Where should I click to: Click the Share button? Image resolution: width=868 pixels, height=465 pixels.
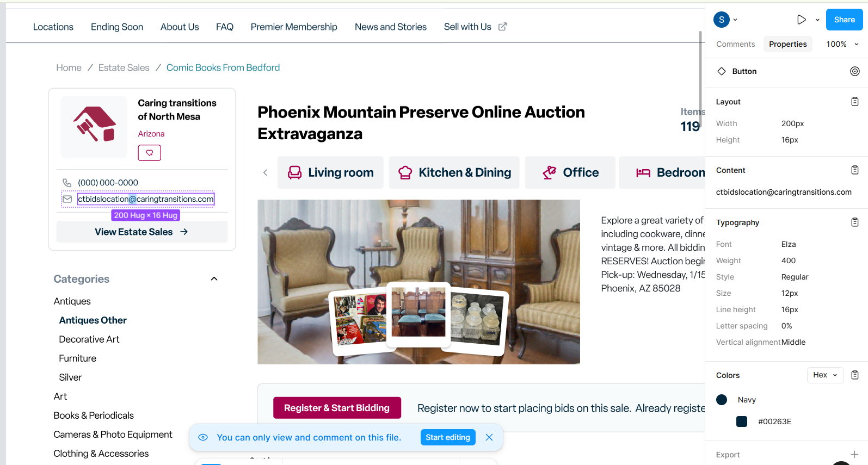(844, 20)
